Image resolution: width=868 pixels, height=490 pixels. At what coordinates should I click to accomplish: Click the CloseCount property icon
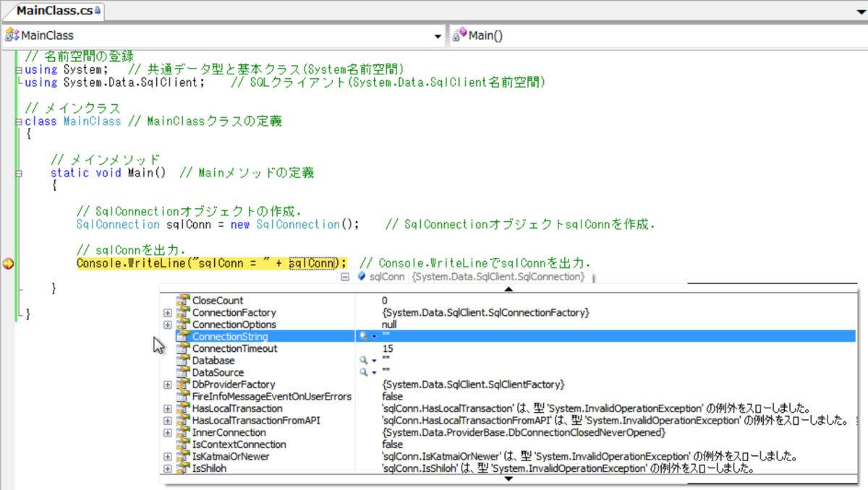pyautogui.click(x=183, y=301)
